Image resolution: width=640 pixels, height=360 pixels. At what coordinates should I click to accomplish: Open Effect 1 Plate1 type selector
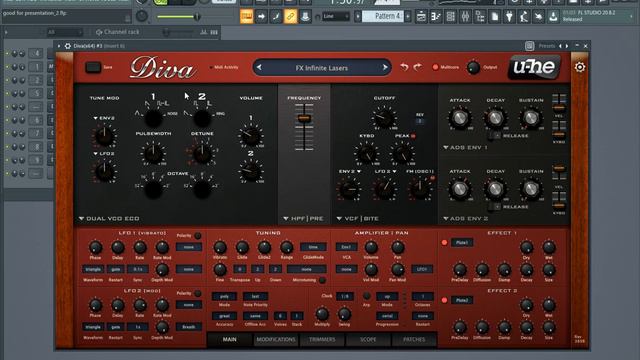click(462, 242)
